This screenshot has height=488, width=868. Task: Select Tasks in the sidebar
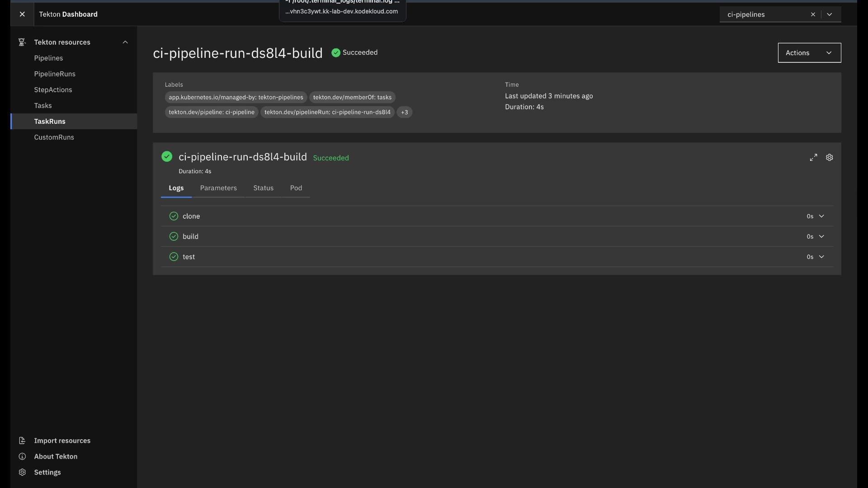[x=43, y=105]
